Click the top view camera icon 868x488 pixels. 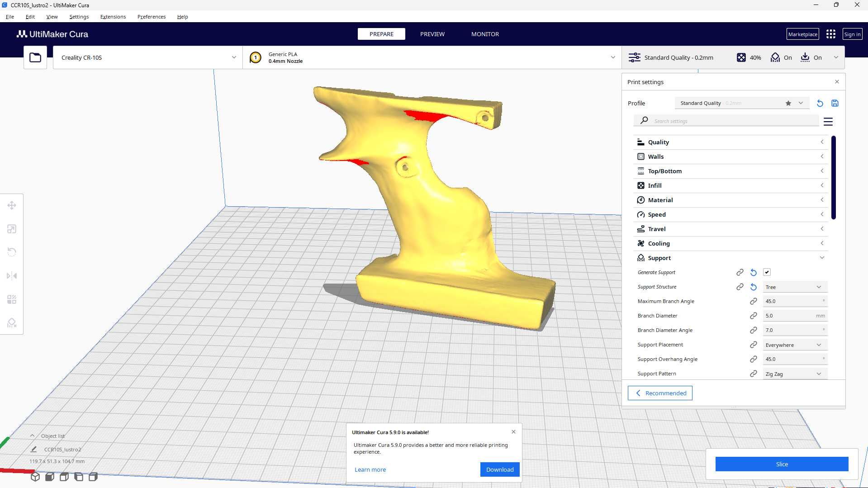[x=64, y=477]
